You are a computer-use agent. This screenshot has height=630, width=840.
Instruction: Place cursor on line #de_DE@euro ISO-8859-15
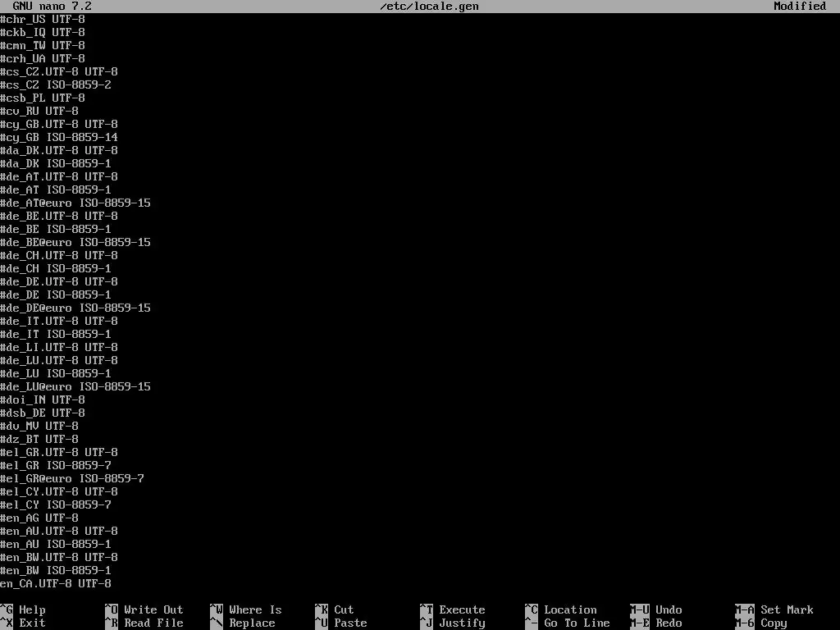(75, 308)
